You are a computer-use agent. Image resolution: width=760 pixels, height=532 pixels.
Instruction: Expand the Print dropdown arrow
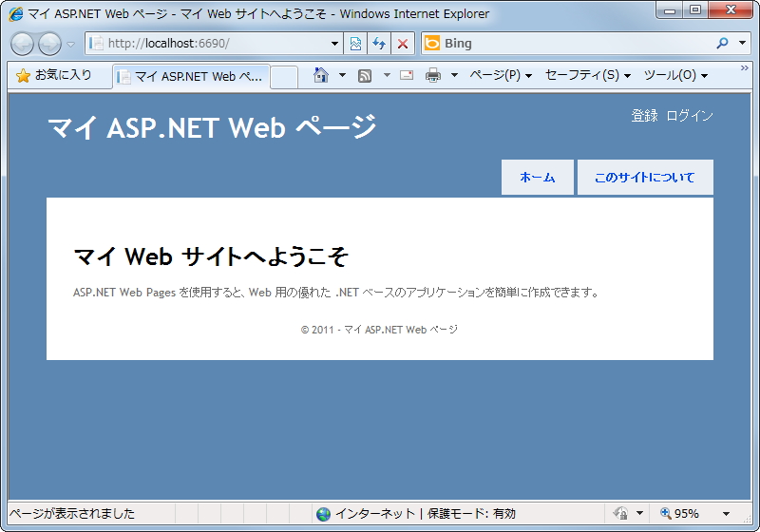point(454,75)
